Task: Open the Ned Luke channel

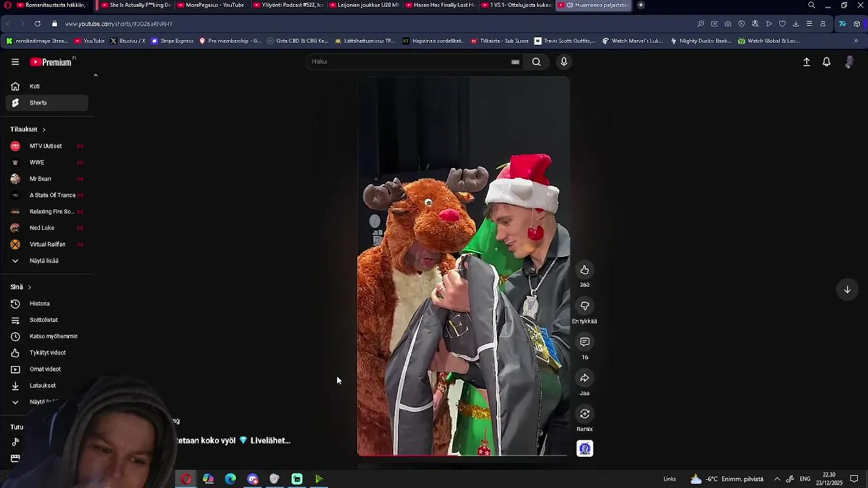Action: tap(47, 228)
